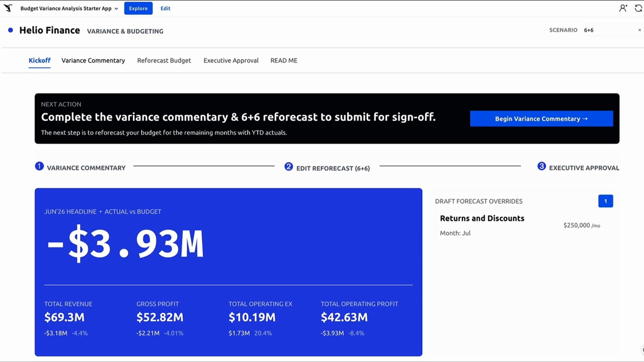Click the VARIANCE COMMENTARY step label

coord(86,168)
